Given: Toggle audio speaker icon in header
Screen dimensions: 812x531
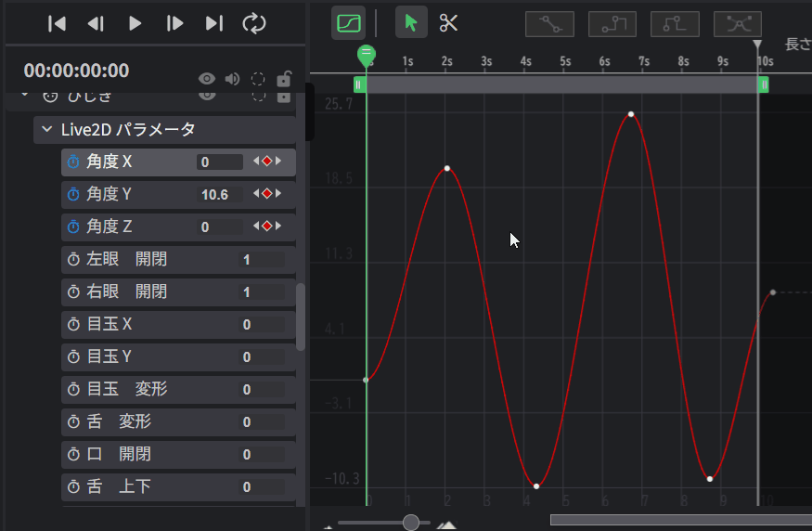Looking at the screenshot, I should (x=233, y=79).
